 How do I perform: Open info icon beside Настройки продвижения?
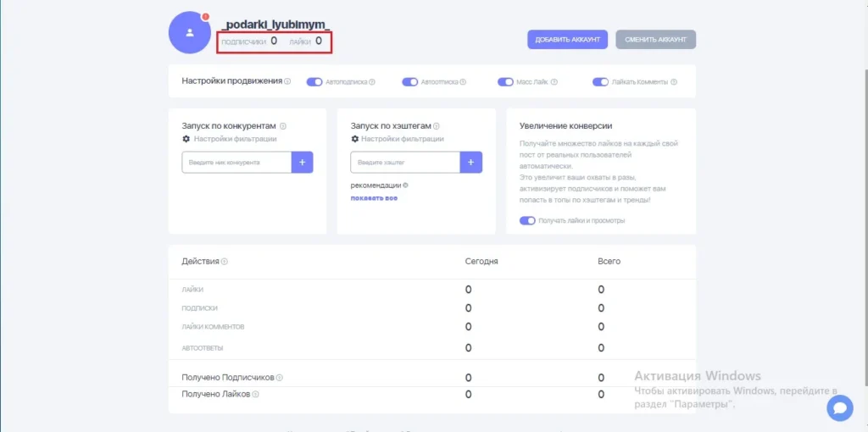tap(287, 81)
